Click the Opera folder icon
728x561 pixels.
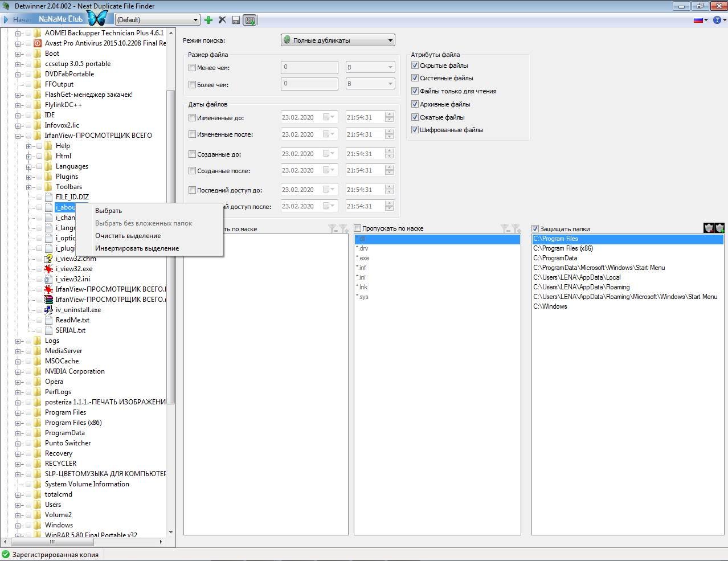38,382
